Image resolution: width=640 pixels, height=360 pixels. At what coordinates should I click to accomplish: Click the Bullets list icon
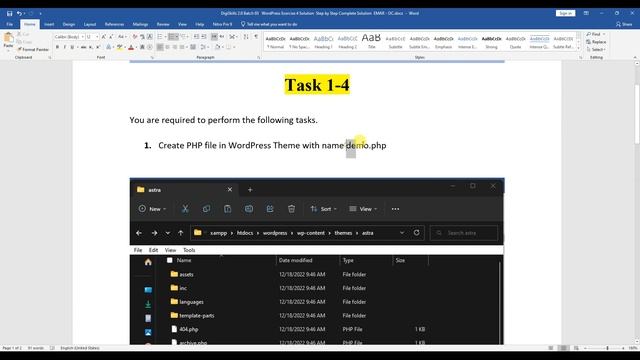[x=160, y=37]
